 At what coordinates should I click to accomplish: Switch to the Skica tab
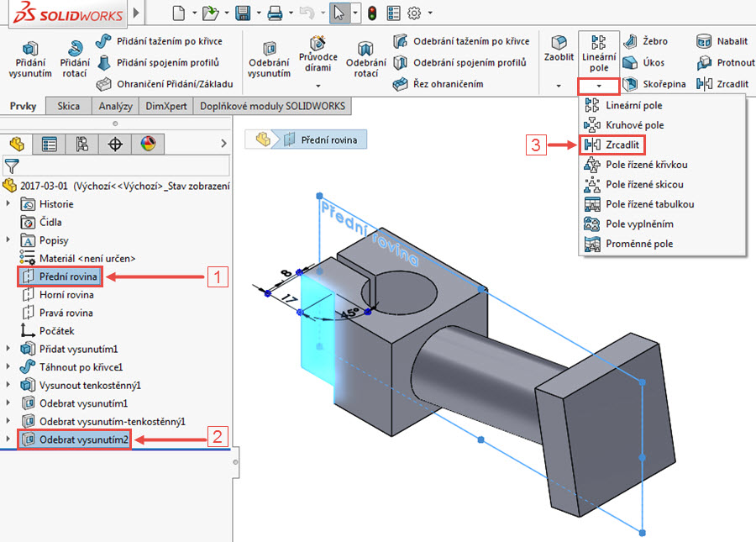69,106
